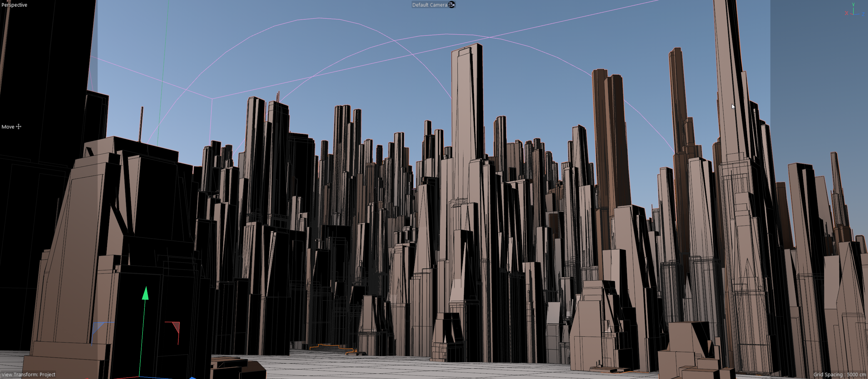
Task: Click the red X letter on orientation gizmo
Action: (x=847, y=13)
